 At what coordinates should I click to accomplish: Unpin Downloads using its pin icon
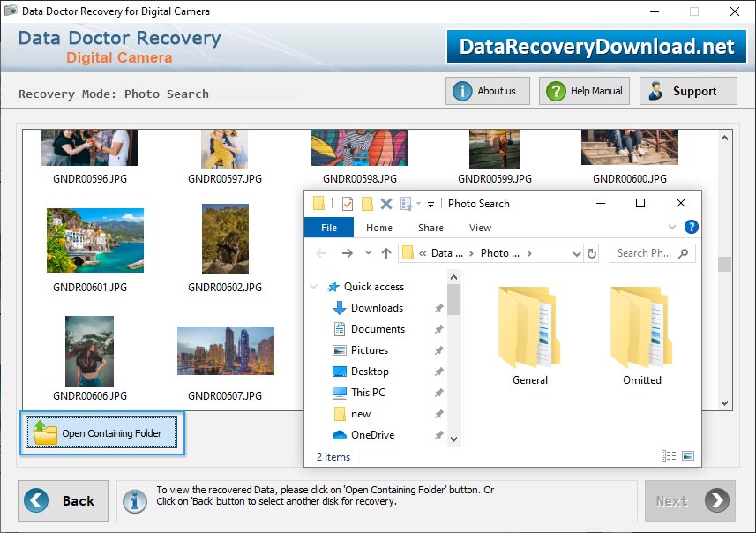click(x=438, y=308)
